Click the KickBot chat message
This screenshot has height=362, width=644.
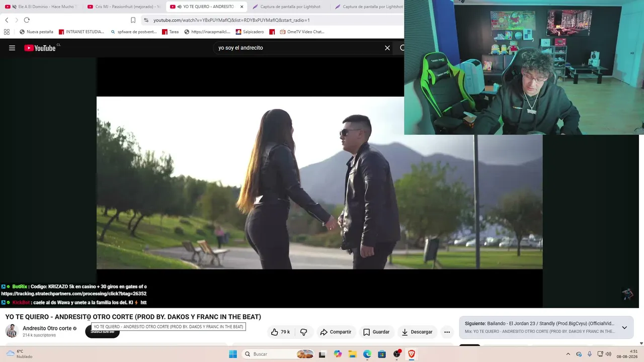pos(74,303)
